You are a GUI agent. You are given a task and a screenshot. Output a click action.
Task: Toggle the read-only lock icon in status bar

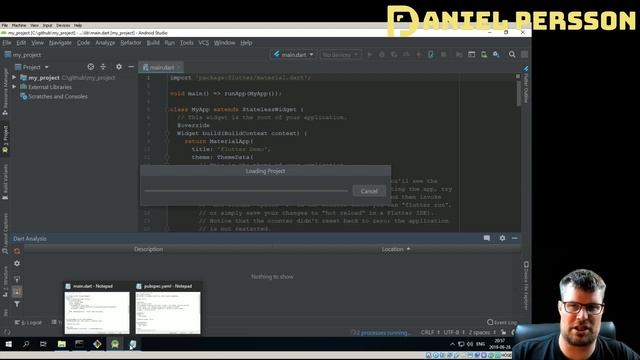tap(503, 333)
